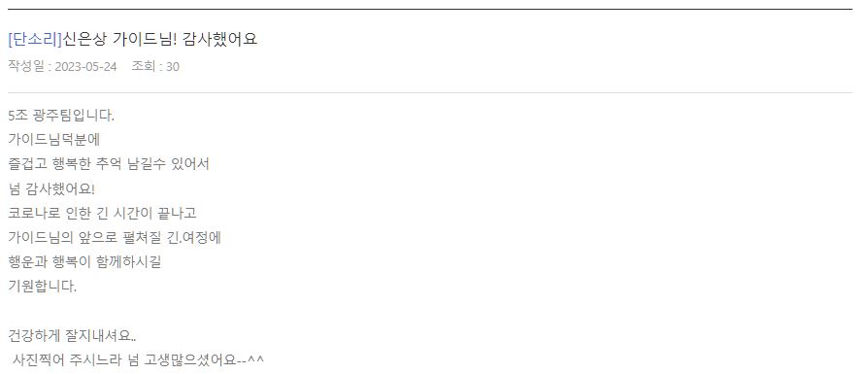
Task: Open the post title 신은상 가이드님! 감사했어요
Action: click(x=160, y=39)
